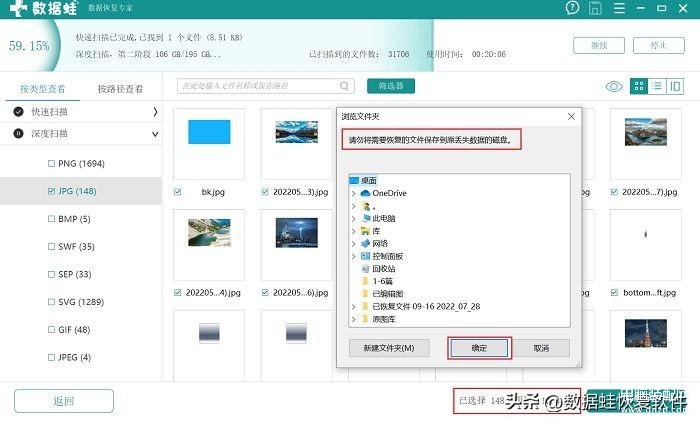Open the bk.jpg blue thumbnail

[209, 132]
